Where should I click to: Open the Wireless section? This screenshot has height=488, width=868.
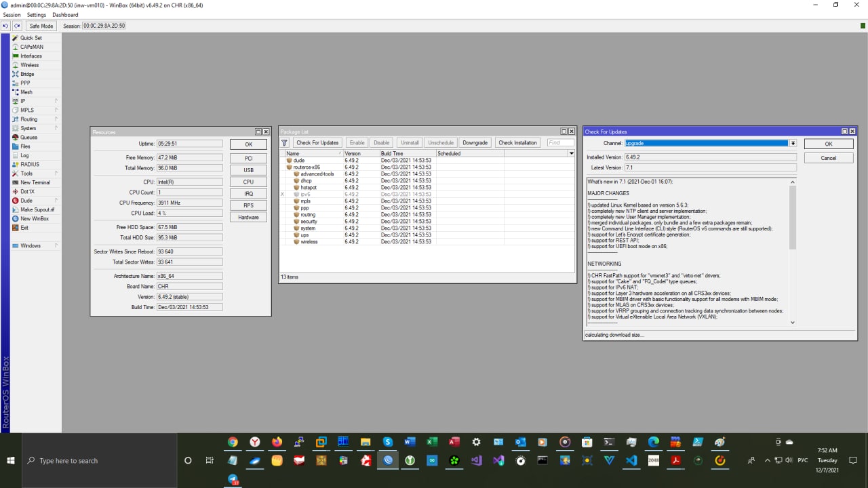point(29,65)
